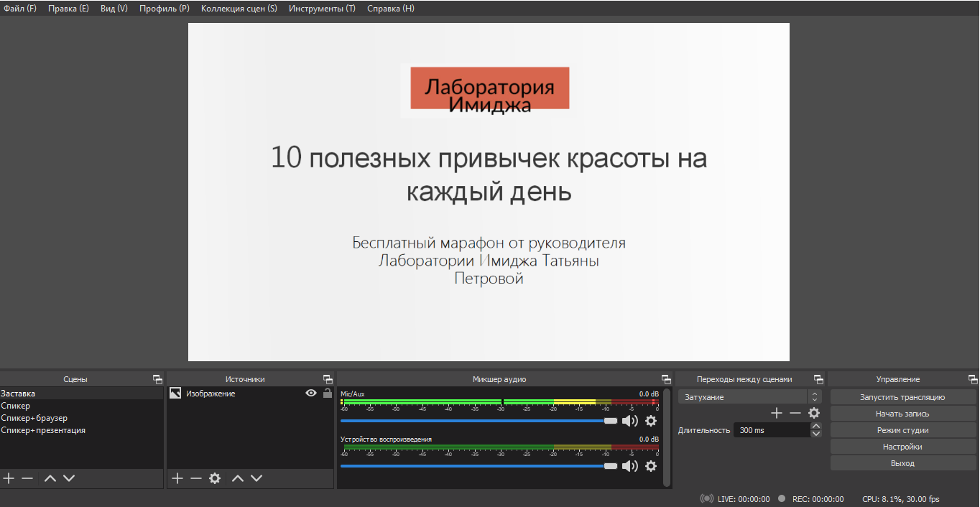Pop out the Audio Mixer dock
This screenshot has height=507, width=980.
coord(666,379)
